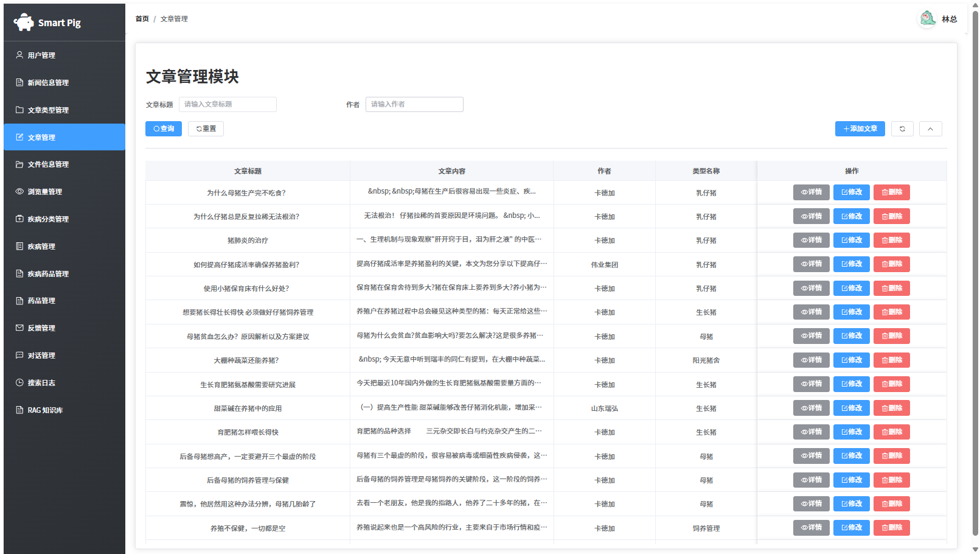Image resolution: width=980 pixels, height=554 pixels.
Task: Click the document icon beside 疾病管理
Action: pyautogui.click(x=19, y=246)
